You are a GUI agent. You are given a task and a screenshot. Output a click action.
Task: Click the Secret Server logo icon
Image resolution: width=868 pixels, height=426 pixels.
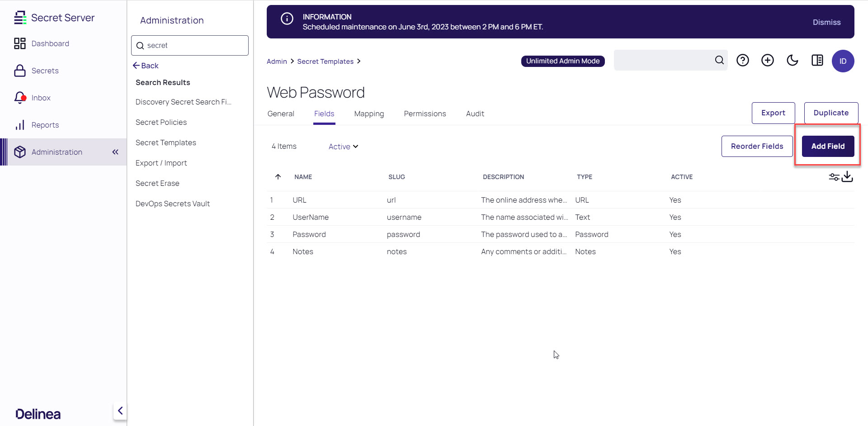click(x=20, y=18)
